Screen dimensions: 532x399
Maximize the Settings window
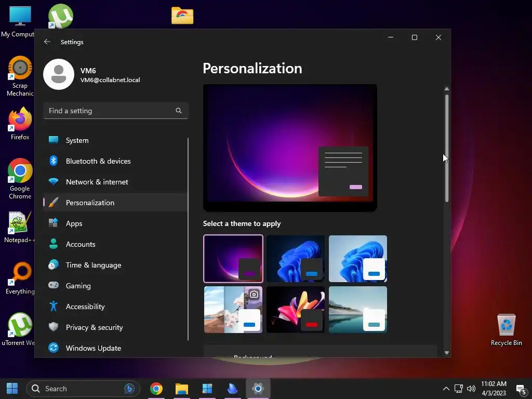click(x=414, y=37)
